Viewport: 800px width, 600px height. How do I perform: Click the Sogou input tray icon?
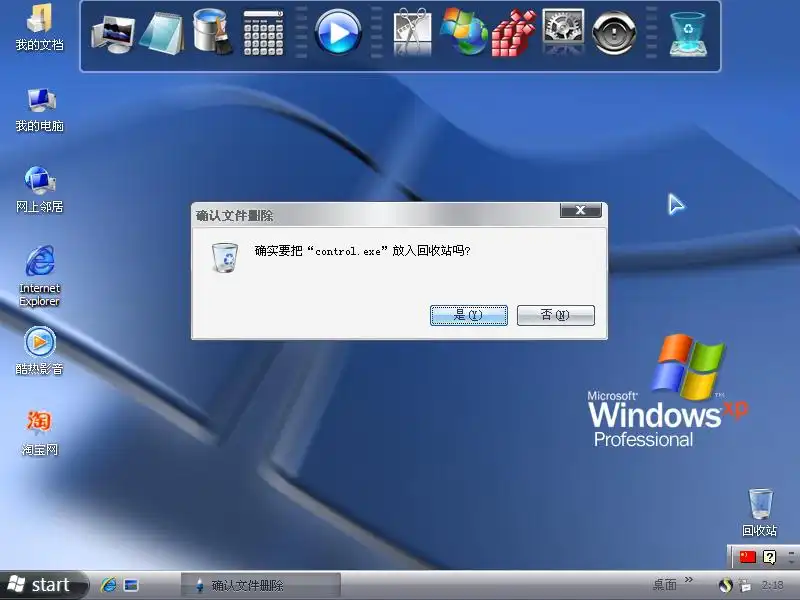click(x=725, y=585)
